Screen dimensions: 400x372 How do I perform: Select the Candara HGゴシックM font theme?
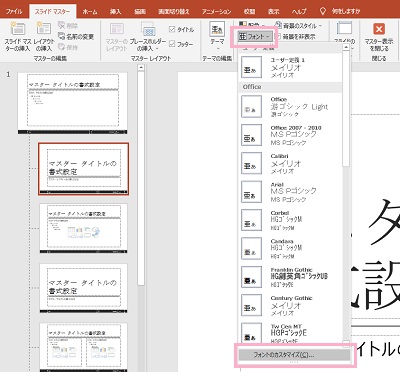(x=290, y=248)
